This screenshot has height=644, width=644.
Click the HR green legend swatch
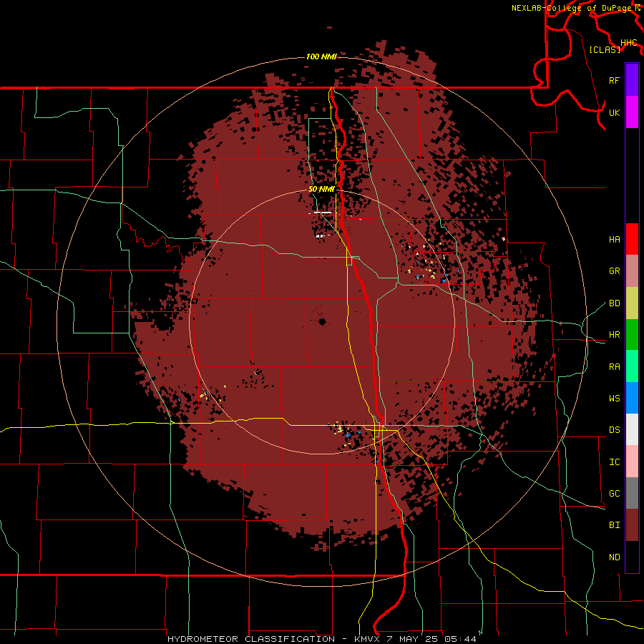[x=632, y=335]
